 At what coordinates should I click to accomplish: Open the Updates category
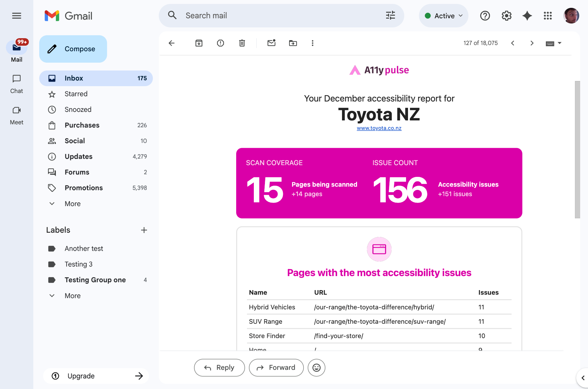(x=96, y=157)
